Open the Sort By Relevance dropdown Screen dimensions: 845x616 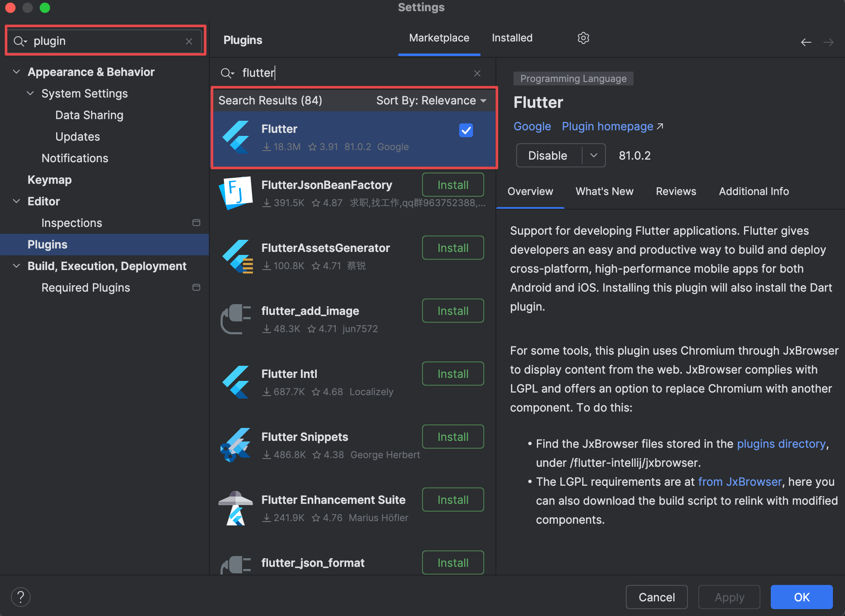431,101
